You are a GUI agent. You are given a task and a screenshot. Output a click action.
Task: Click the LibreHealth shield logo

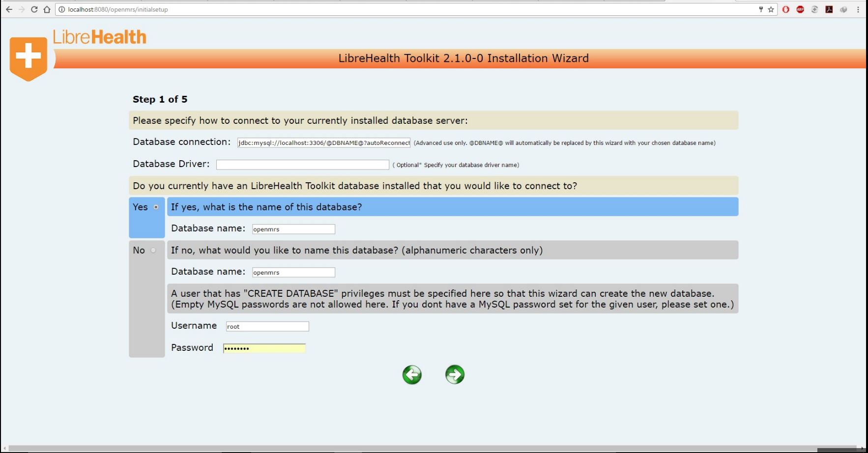[29, 59]
